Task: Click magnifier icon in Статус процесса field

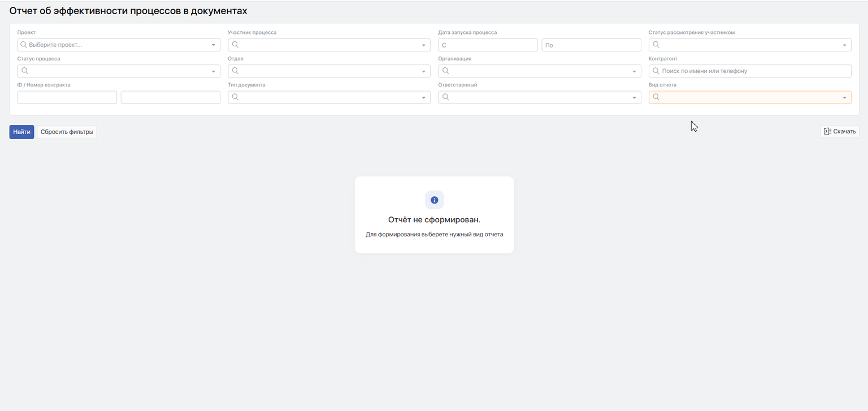Action: (25, 71)
